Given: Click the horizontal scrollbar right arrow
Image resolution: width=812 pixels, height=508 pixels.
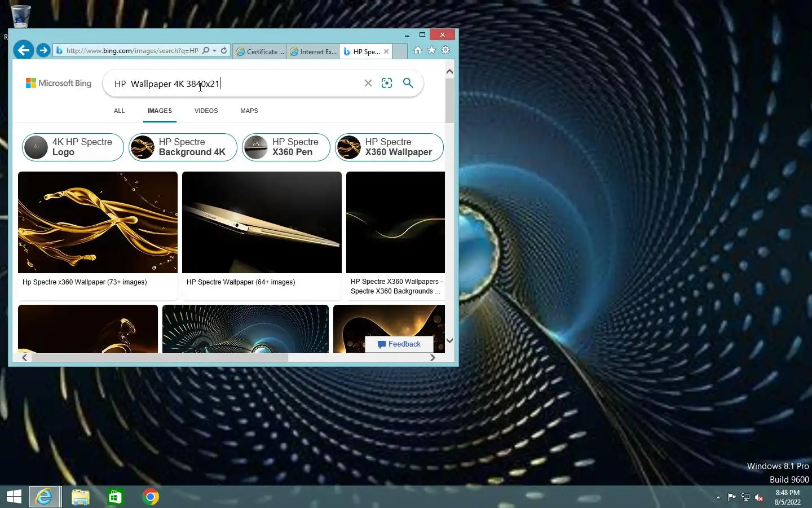Looking at the screenshot, I should click(x=433, y=357).
